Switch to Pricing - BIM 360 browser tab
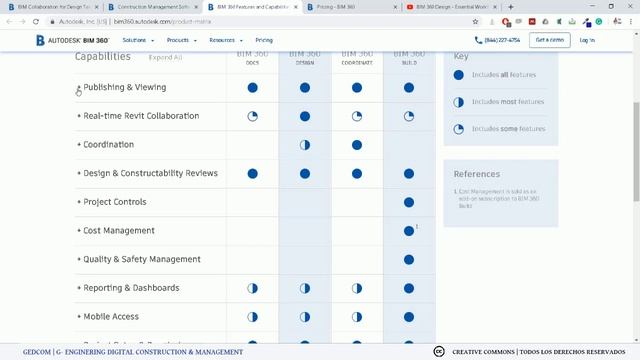640x360 pixels. pyautogui.click(x=351, y=7)
